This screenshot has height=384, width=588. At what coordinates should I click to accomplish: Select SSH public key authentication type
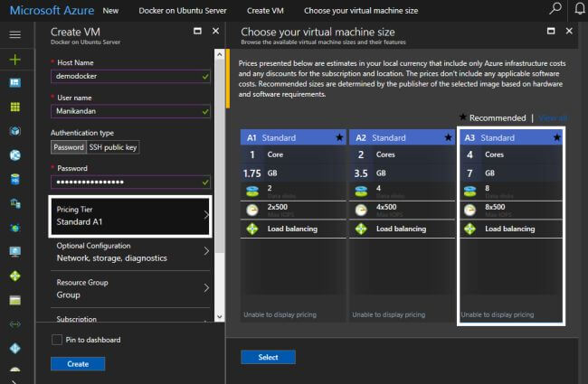[112, 147]
